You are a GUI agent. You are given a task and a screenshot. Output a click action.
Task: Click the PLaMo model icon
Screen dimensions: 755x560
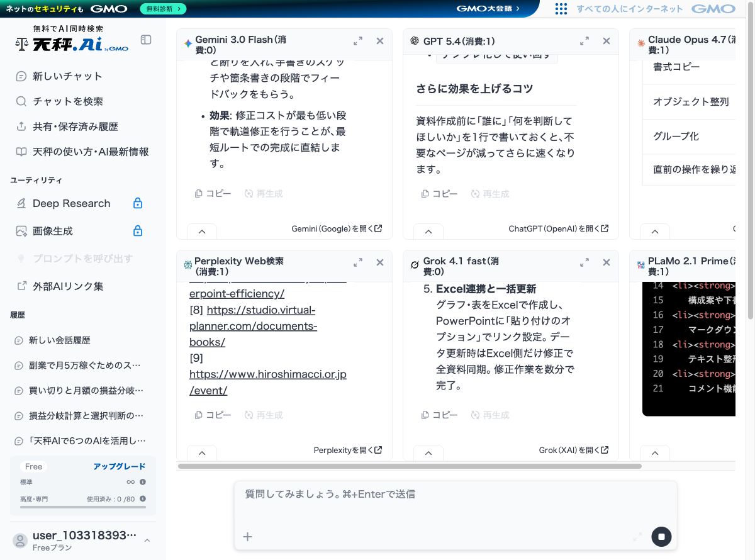coord(641,265)
